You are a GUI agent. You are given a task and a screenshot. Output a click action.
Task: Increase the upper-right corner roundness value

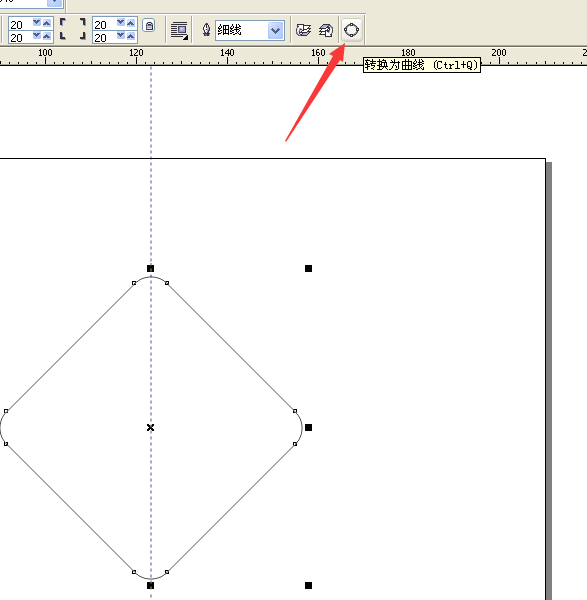pyautogui.click(x=131, y=23)
